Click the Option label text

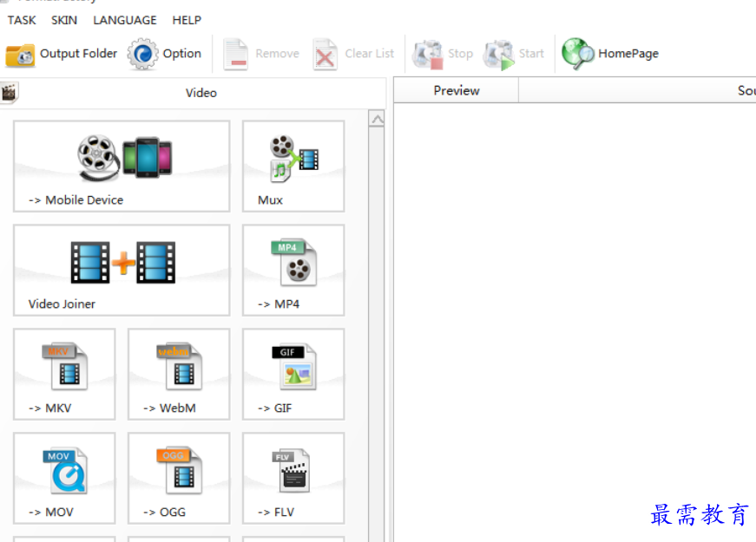tap(181, 54)
